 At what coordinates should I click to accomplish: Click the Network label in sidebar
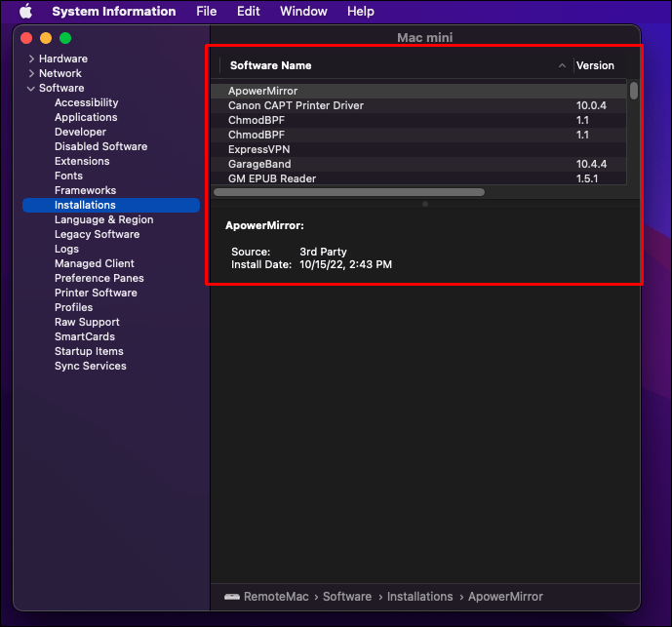[60, 73]
